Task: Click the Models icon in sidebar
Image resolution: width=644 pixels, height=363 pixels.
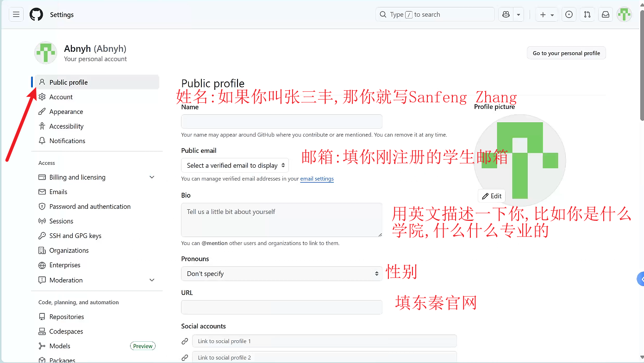Action: click(42, 346)
